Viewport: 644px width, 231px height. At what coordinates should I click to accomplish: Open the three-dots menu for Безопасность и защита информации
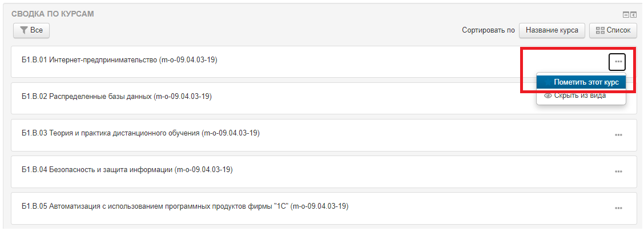point(618,171)
